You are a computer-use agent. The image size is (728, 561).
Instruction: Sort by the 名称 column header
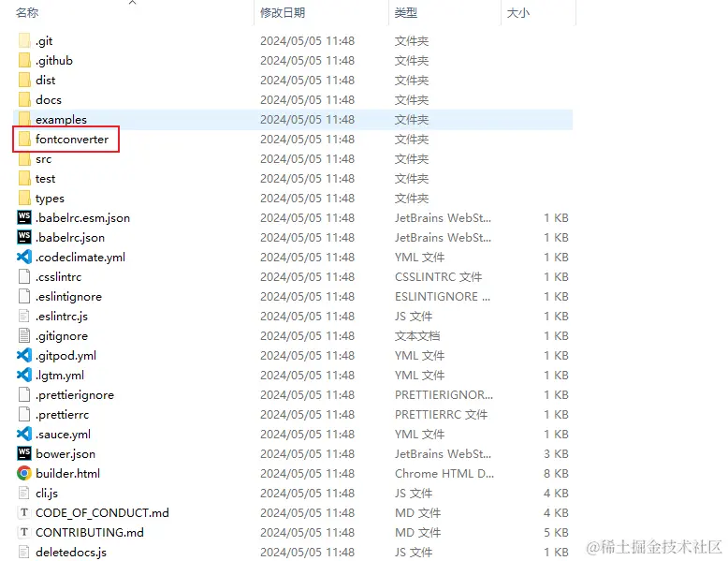(27, 13)
